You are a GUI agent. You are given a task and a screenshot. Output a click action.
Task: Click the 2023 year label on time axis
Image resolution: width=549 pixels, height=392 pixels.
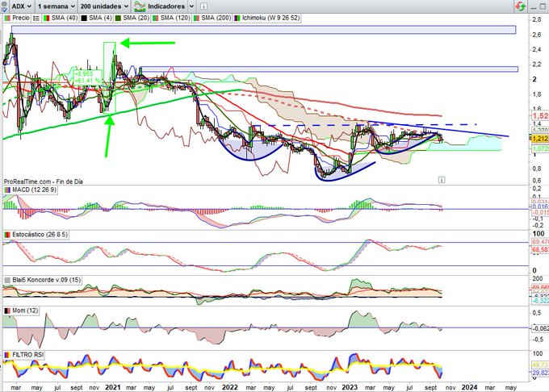[x=350, y=387]
